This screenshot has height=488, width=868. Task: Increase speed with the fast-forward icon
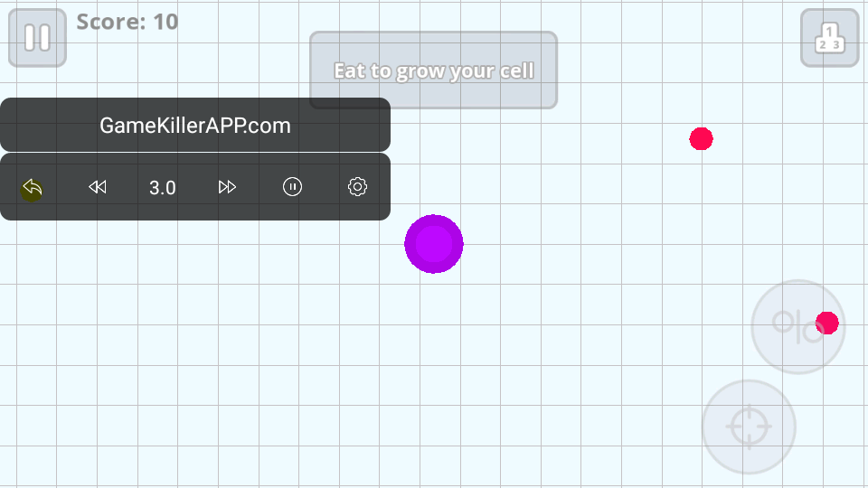tap(227, 187)
